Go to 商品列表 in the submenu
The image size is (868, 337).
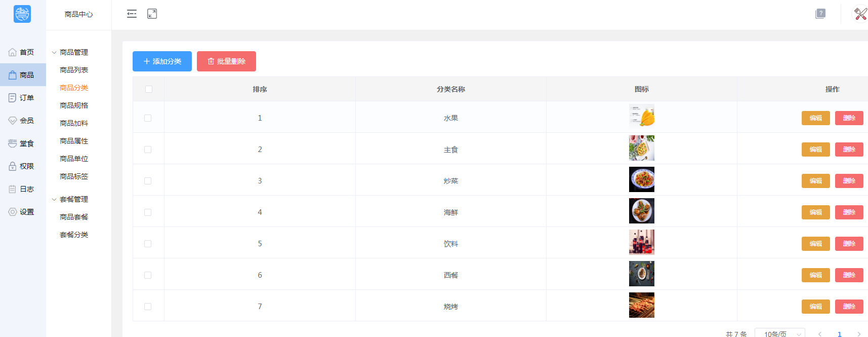(74, 70)
